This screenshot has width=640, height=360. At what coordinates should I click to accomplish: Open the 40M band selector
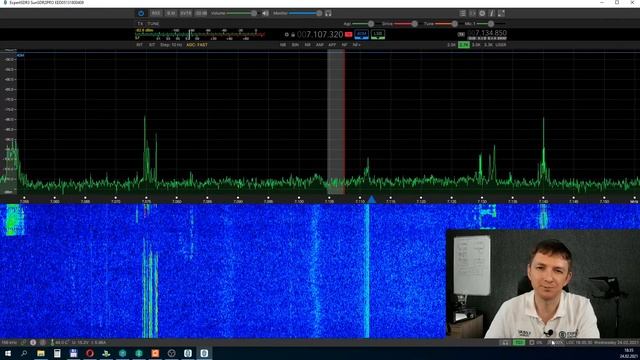point(362,34)
